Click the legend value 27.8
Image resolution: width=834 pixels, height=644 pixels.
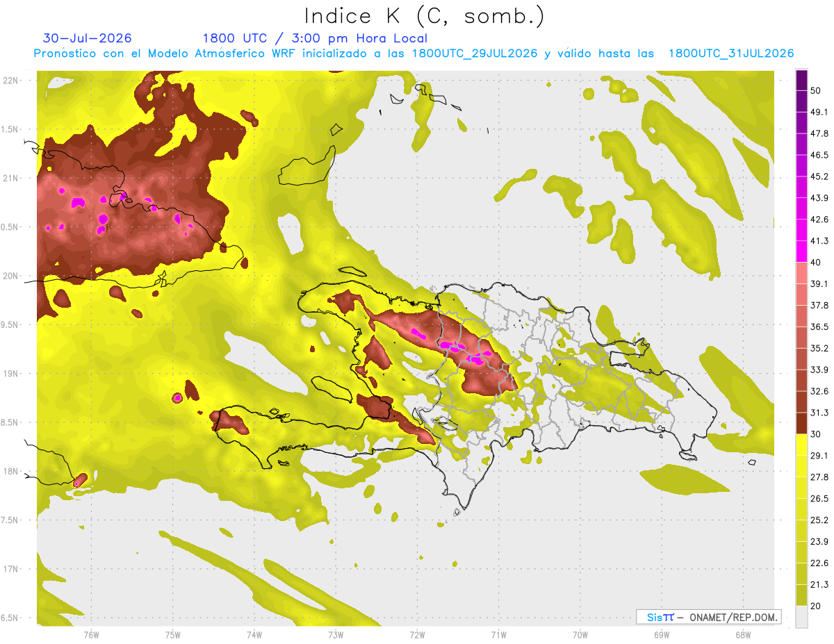point(819,477)
